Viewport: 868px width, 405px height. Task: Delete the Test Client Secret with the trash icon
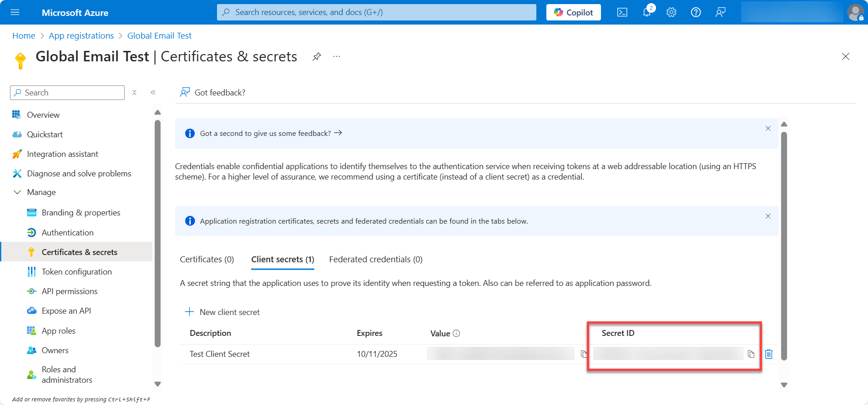tap(768, 354)
